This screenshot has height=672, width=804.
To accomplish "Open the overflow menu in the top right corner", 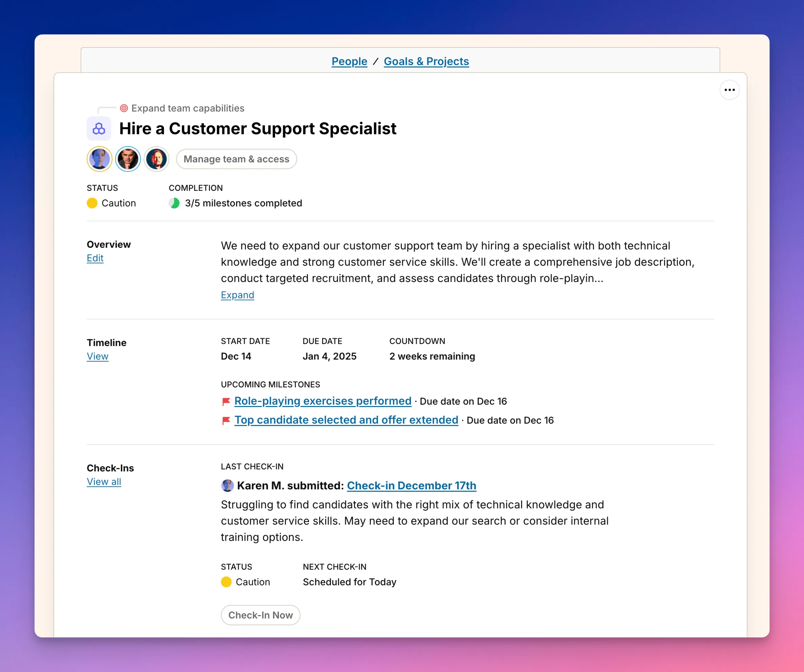I will point(730,90).
